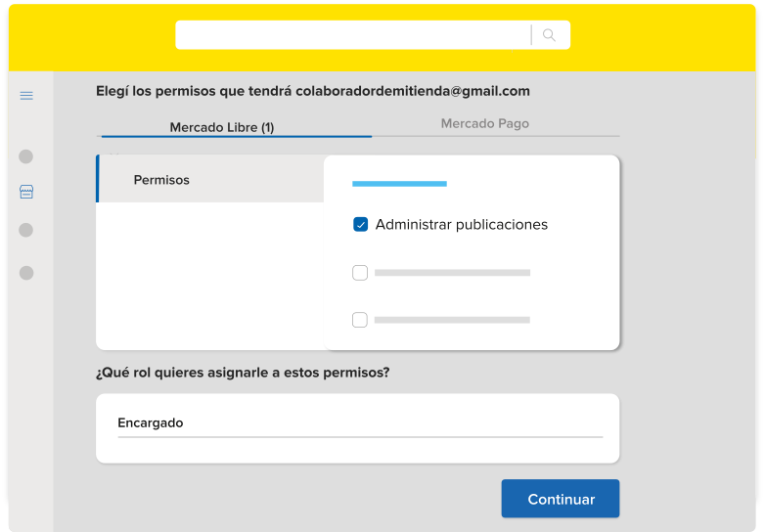This screenshot has width=765, height=532.
Task: Switch to the Mercado Pago tab
Action: tap(485, 123)
